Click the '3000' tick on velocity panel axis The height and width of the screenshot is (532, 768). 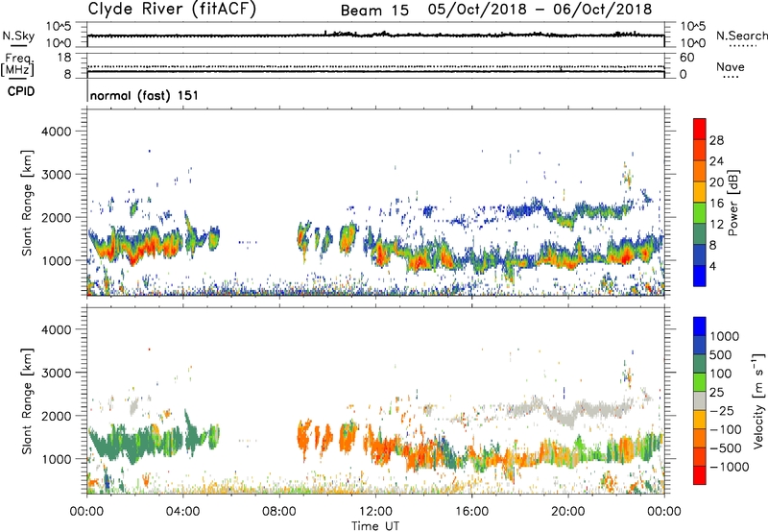click(57, 373)
